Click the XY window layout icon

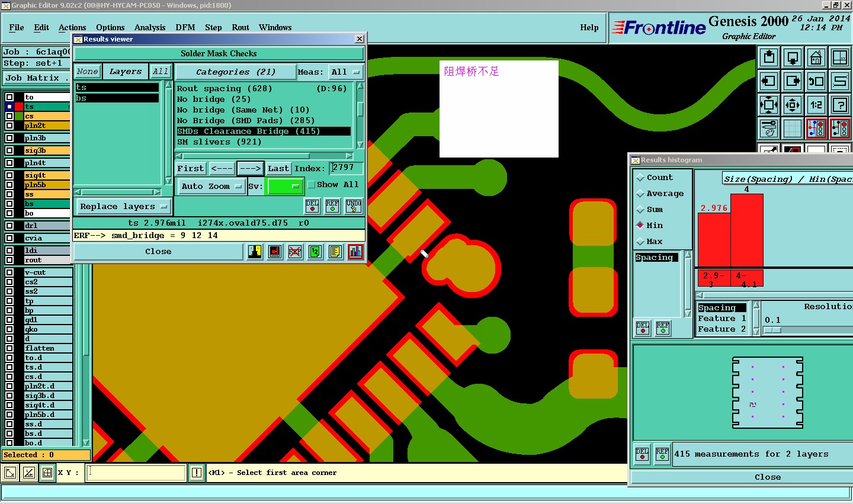tap(840, 57)
